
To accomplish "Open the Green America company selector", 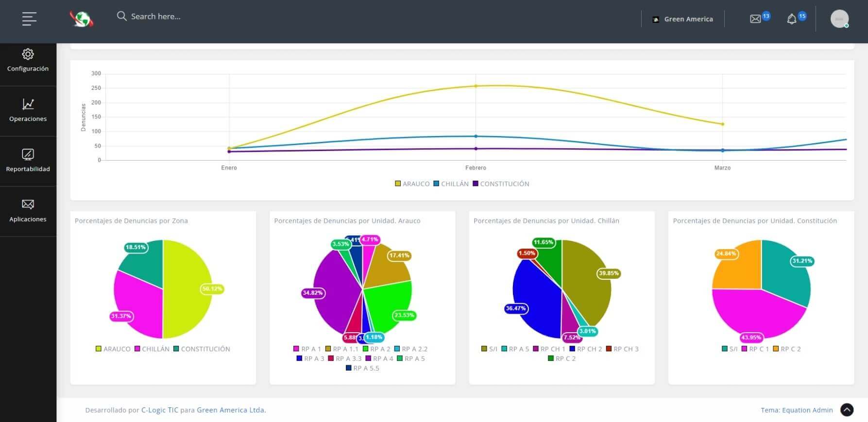I will [x=682, y=19].
